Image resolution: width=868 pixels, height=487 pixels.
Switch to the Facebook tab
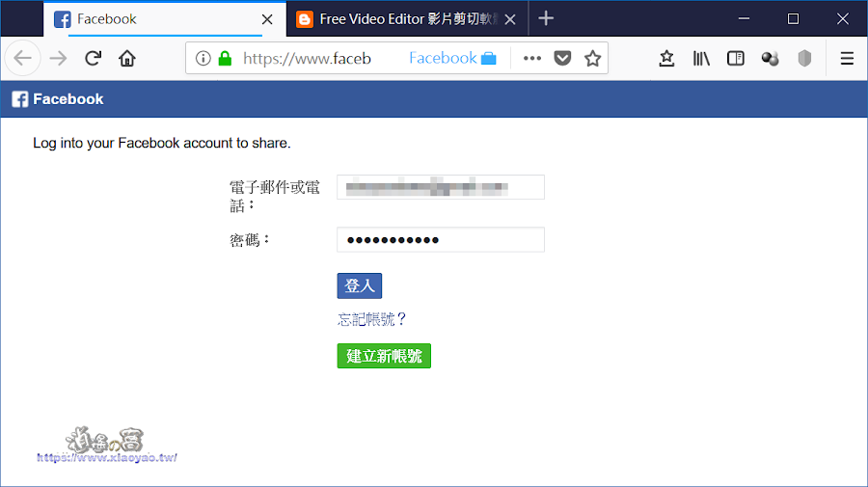(164, 19)
